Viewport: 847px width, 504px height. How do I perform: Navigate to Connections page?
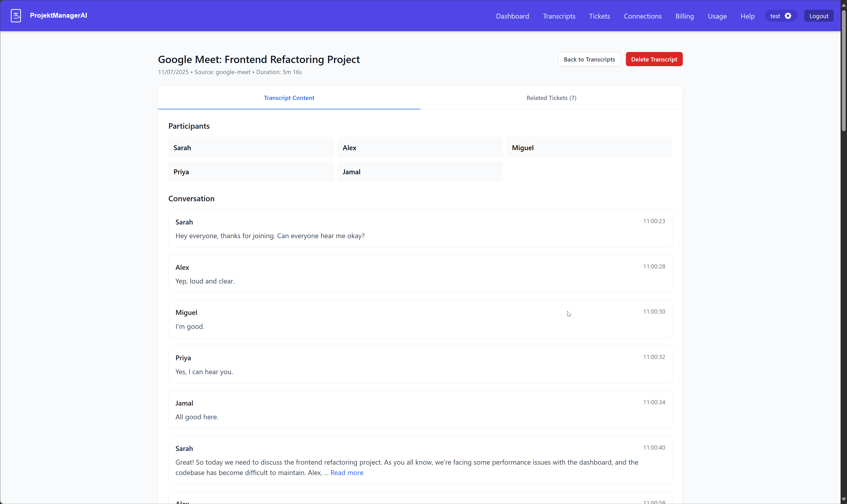(x=642, y=16)
